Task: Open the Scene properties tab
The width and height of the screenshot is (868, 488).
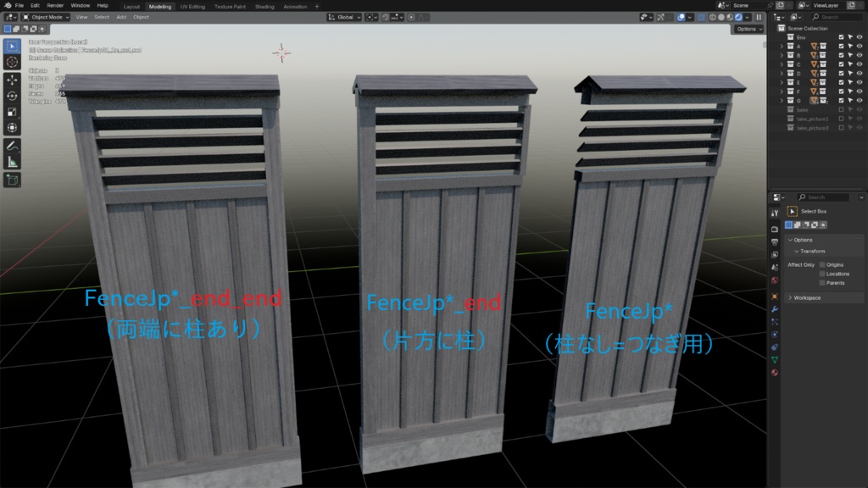Action: click(x=775, y=267)
